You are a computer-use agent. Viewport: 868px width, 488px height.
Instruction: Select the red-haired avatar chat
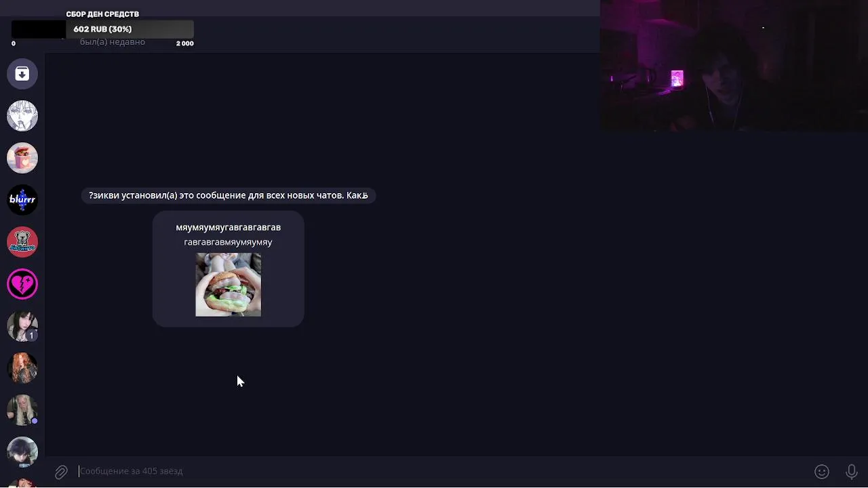click(22, 368)
